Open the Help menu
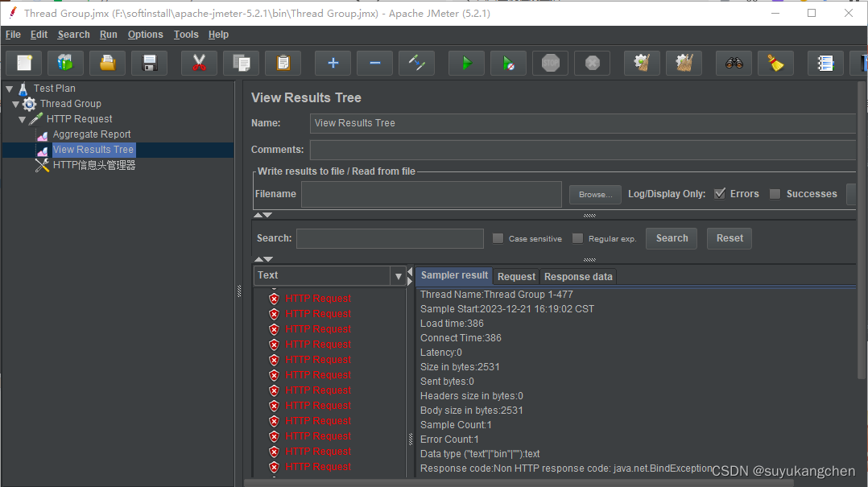The width and height of the screenshot is (868, 487). 219,35
